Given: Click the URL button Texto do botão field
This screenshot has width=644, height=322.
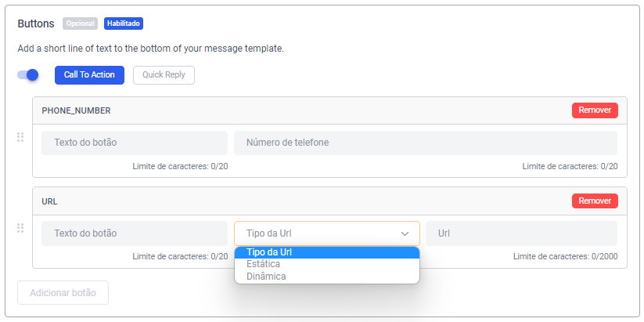Looking at the screenshot, I should [135, 233].
